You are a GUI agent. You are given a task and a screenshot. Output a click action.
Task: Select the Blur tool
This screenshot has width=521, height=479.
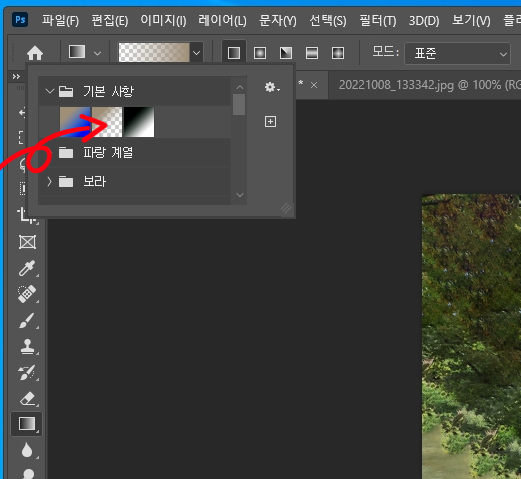pos(27,450)
